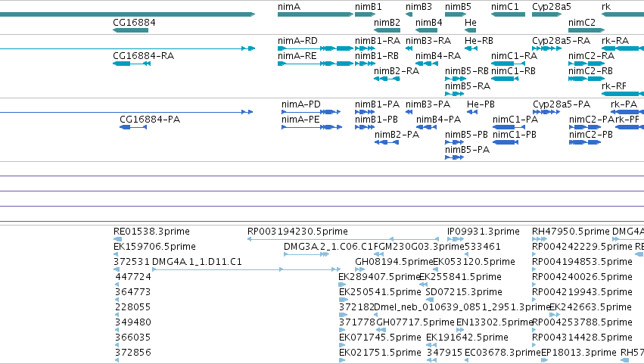Select protein nimB1-PB
The height and width of the screenshot is (364, 644).
coord(364,127)
